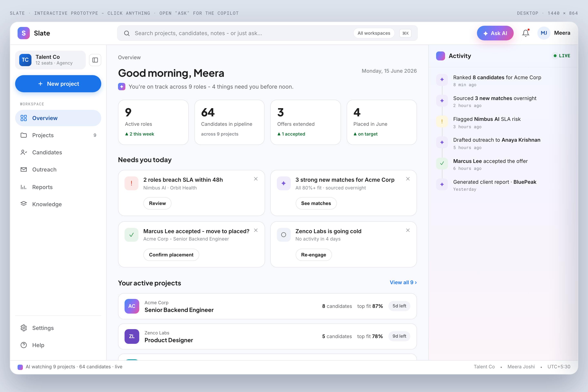Click the ⌘K shortcut badge
Viewport: 588px width, 392px height.
(x=405, y=33)
